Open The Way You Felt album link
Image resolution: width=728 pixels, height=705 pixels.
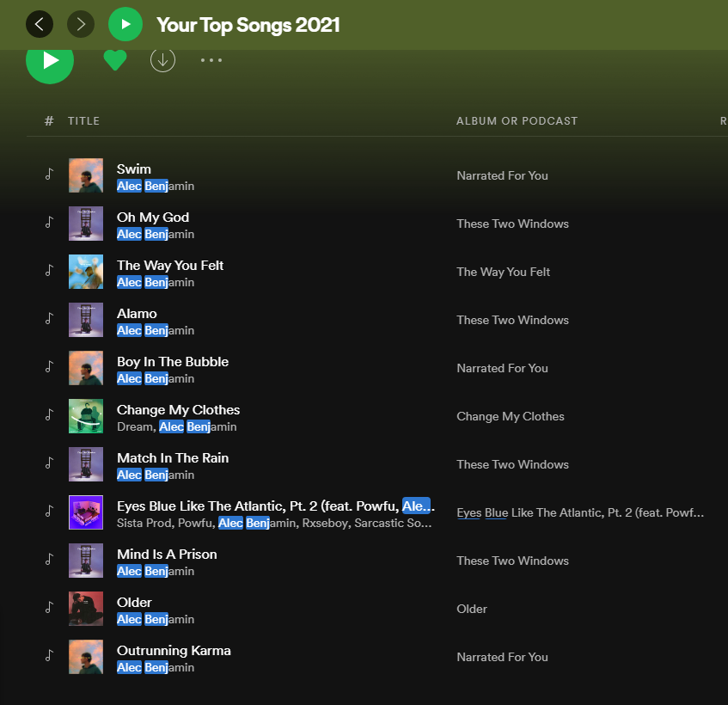504,273
